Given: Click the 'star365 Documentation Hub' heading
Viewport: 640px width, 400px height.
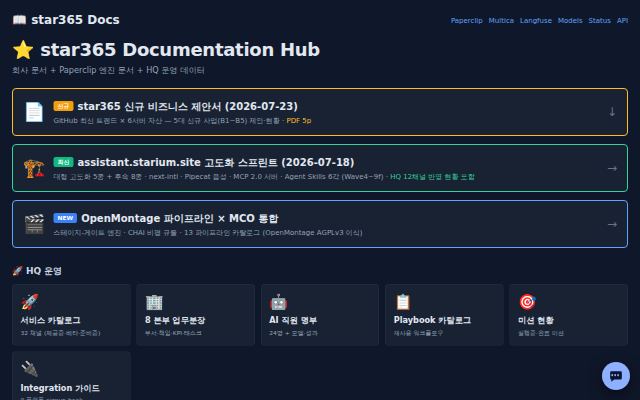Looking at the screenshot, I should pyautogui.click(x=180, y=49).
